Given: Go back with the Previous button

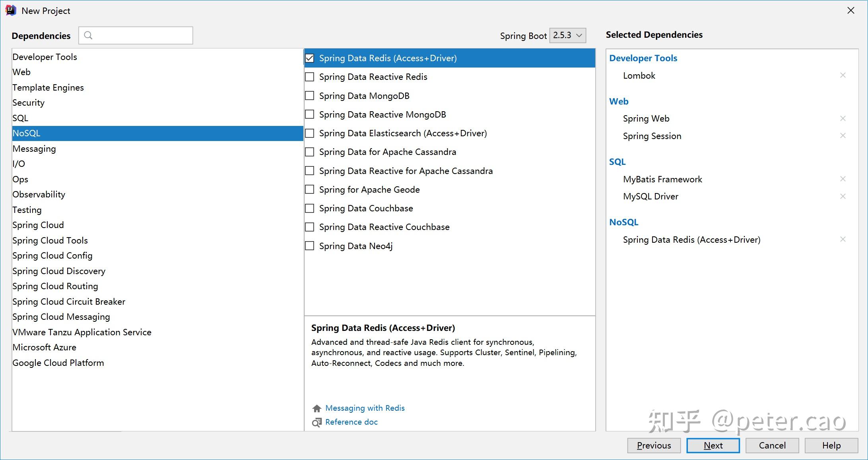Looking at the screenshot, I should click(x=654, y=445).
